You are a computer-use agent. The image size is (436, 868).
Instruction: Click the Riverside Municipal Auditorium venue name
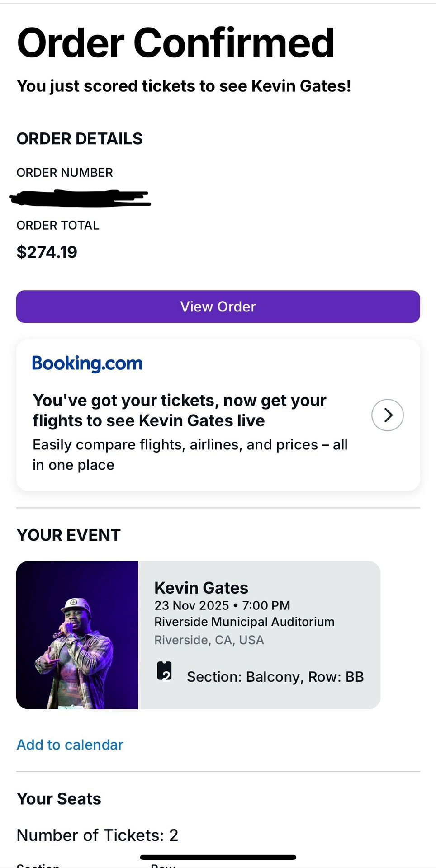pos(244,622)
